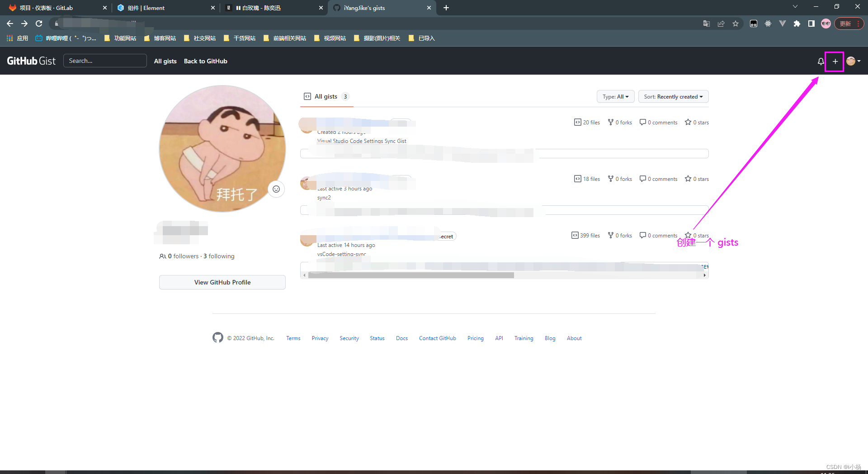Open the 3 following link
Screen dimensions: 868x474
[219, 256]
